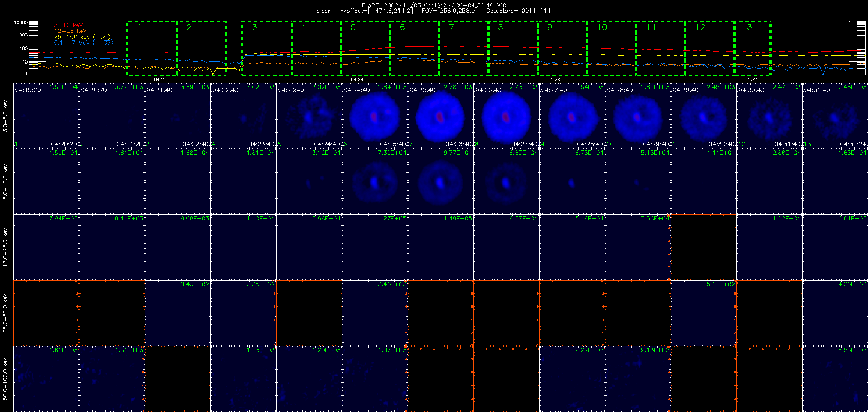Click the red 3-12 keV legend entry
Viewport: 868px width, 412px height.
click(68, 25)
